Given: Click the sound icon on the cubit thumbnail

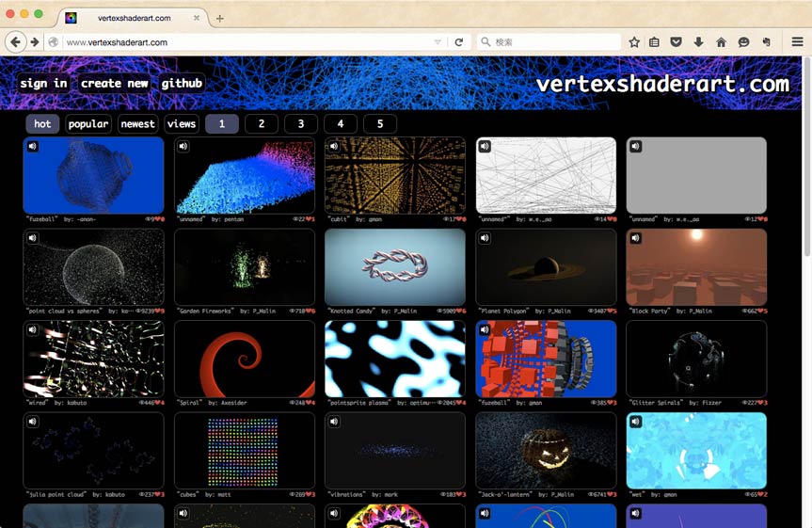Looking at the screenshot, I should pos(334,146).
